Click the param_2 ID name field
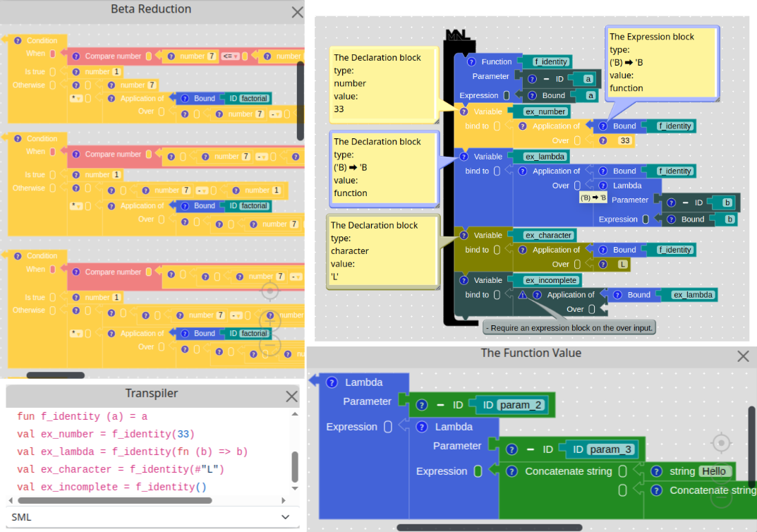This screenshot has height=532, width=757. (x=522, y=405)
